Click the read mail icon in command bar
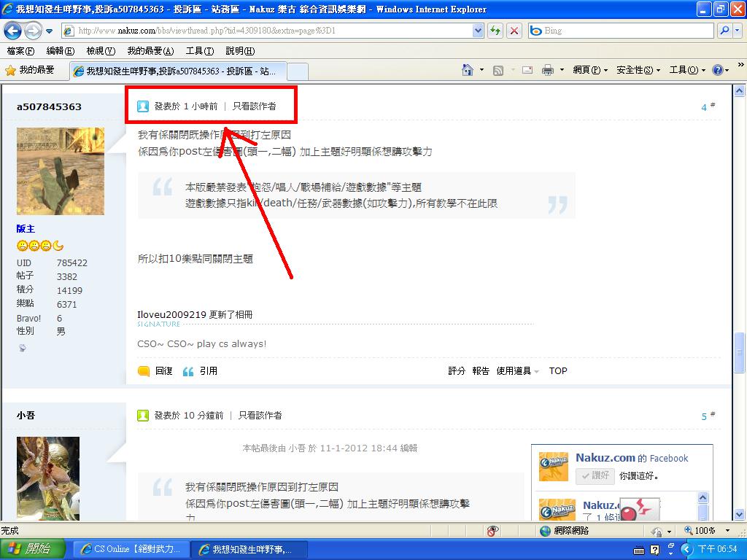Screen dimensions: 747x560 [527, 71]
